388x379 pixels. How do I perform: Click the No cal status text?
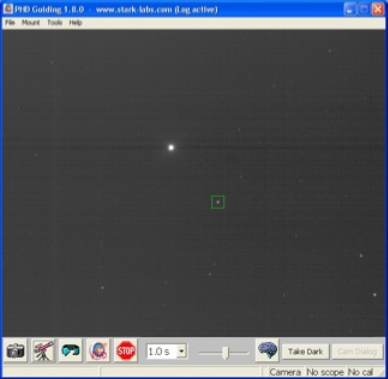click(x=361, y=372)
